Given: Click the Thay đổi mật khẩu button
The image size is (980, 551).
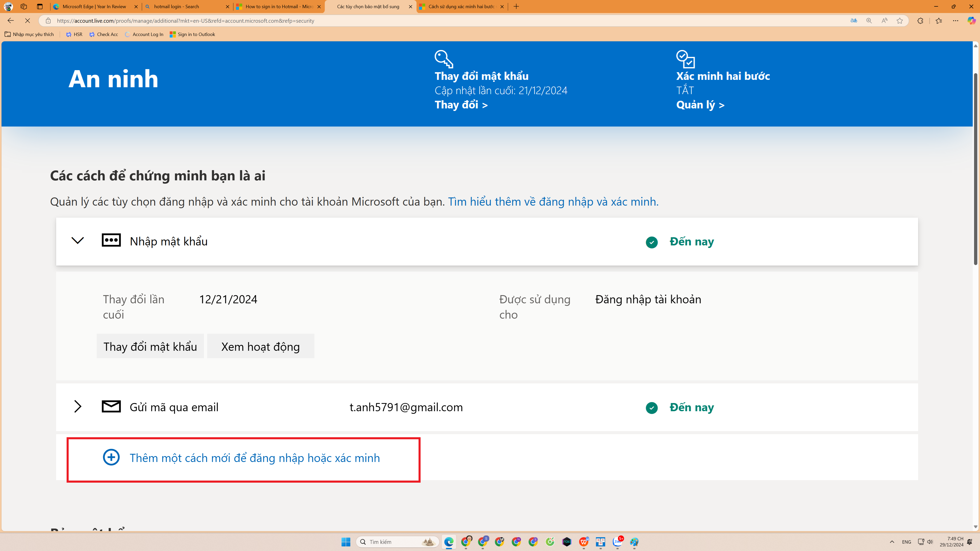Looking at the screenshot, I should tap(150, 346).
